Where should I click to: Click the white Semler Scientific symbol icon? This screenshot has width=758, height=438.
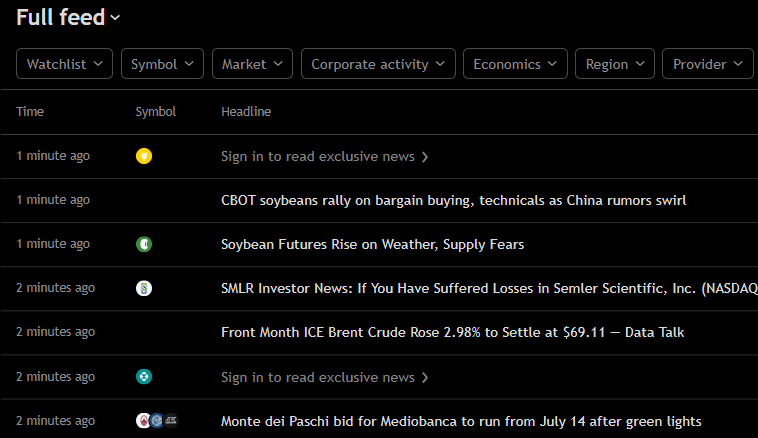(144, 288)
